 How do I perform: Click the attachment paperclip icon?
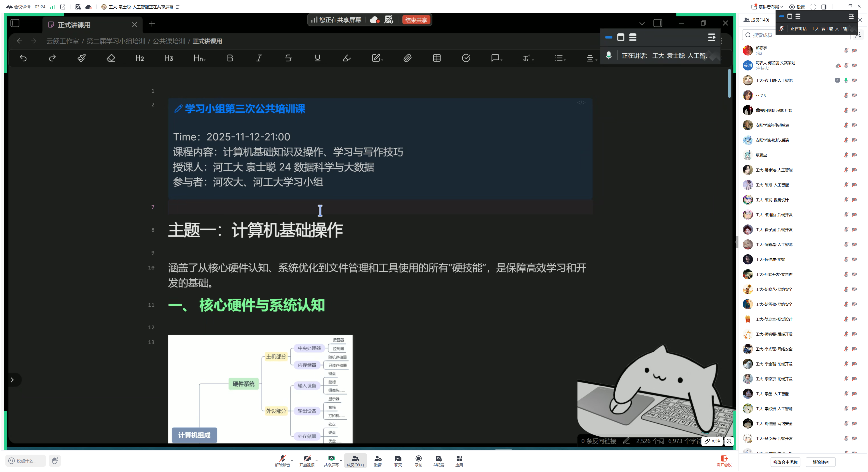tap(407, 58)
